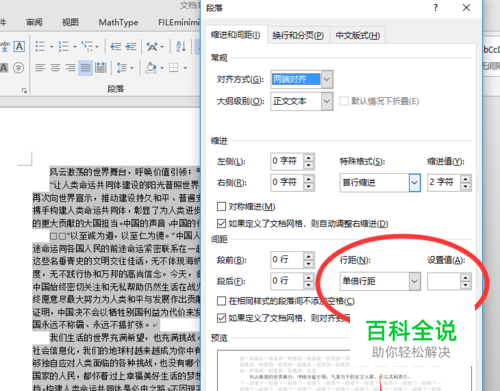This screenshot has width=500, height=391.
Task: Increase the 缩进值 indent amount
Action: coord(466,179)
